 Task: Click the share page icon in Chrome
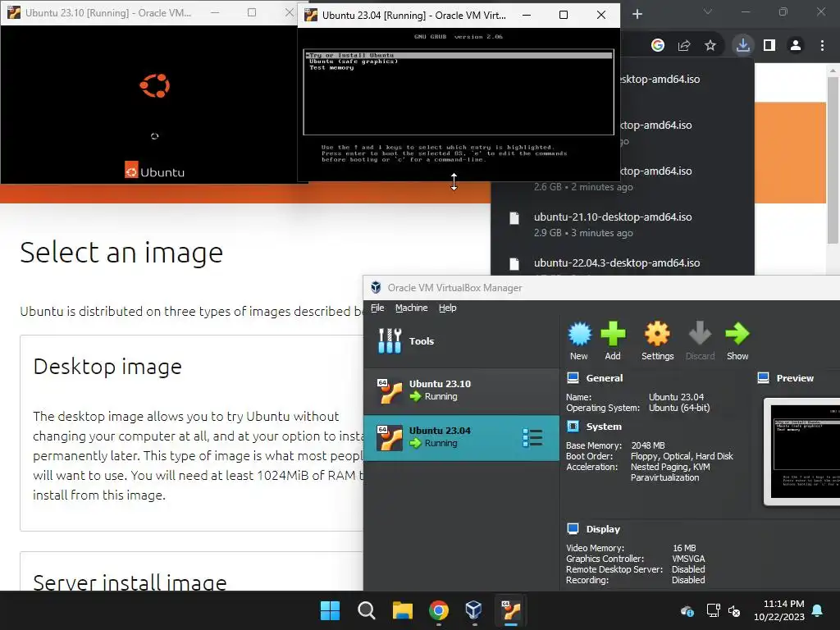click(x=684, y=45)
